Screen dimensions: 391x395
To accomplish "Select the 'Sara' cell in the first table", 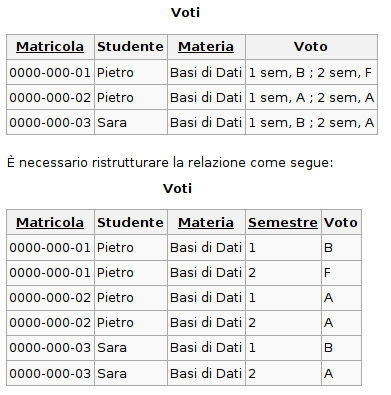I will coord(131,122).
